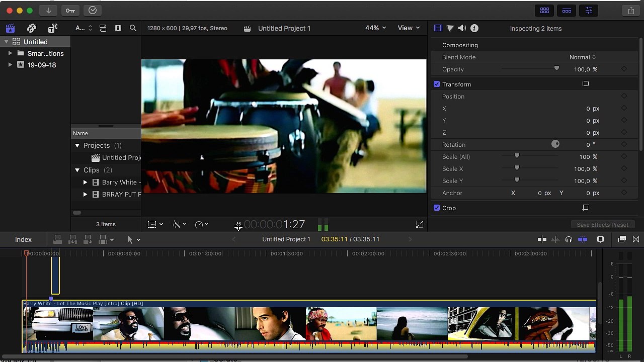Click the browser search magnifier icon
Image resolution: width=644 pixels, height=362 pixels.
(x=133, y=29)
